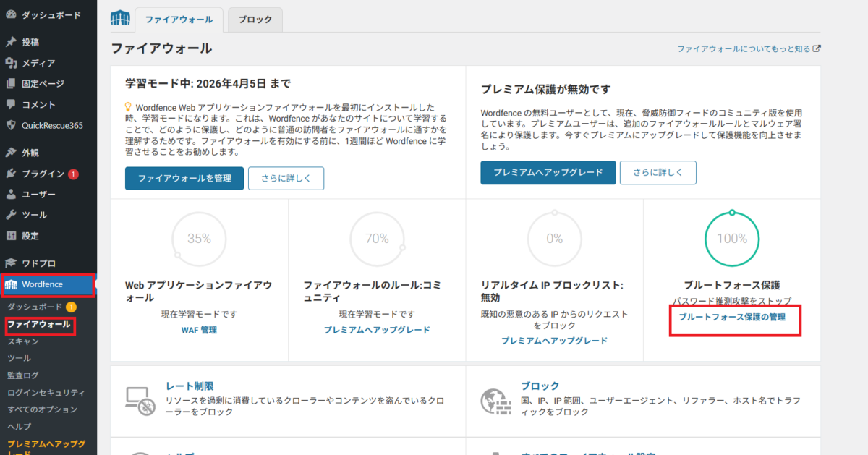This screenshot has height=455, width=868.
Task: Click the ファイアウォールを管理 button
Action: pos(184,178)
